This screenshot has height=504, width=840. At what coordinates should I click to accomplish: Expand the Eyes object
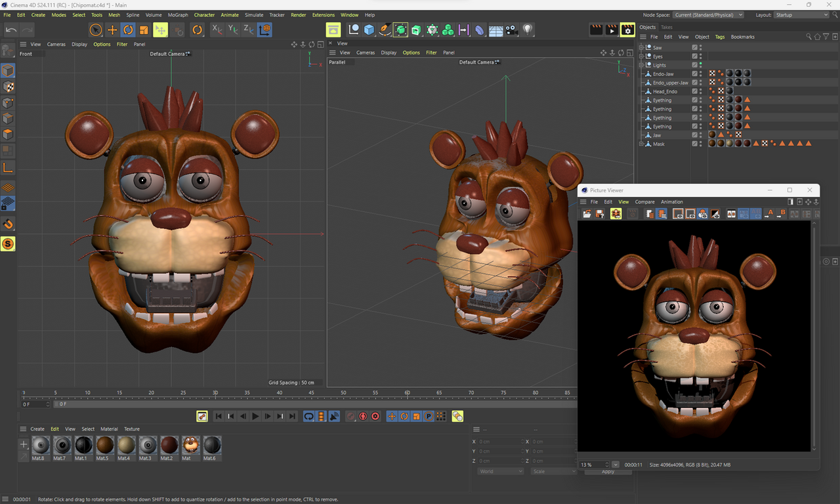[641, 56]
